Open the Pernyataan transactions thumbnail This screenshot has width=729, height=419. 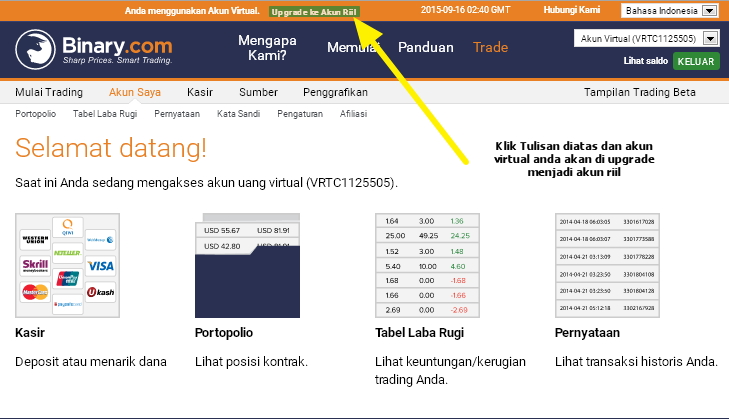coord(607,266)
